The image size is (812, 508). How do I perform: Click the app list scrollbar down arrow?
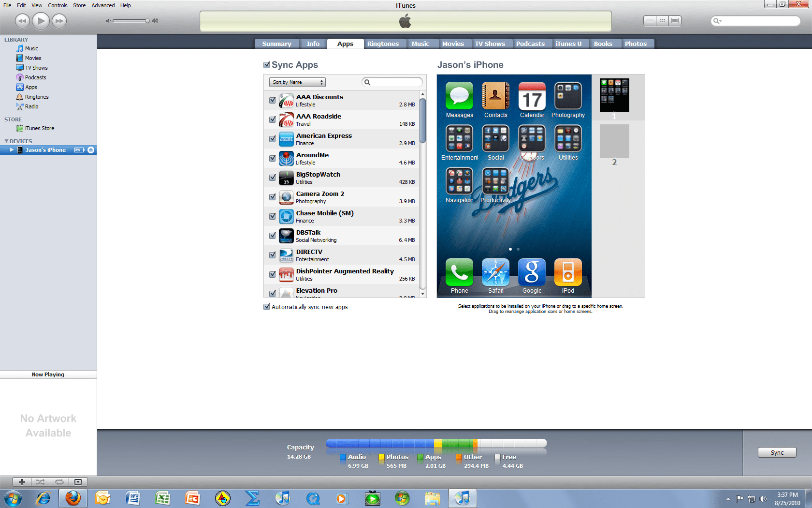pyautogui.click(x=422, y=294)
